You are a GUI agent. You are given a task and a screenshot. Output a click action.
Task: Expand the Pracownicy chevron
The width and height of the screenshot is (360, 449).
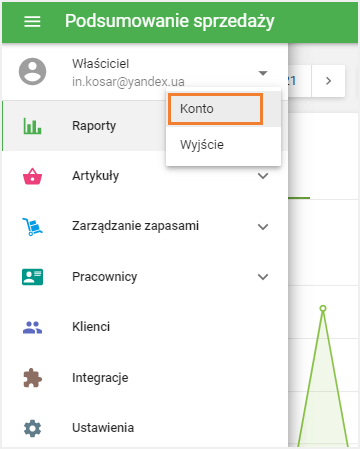263,277
